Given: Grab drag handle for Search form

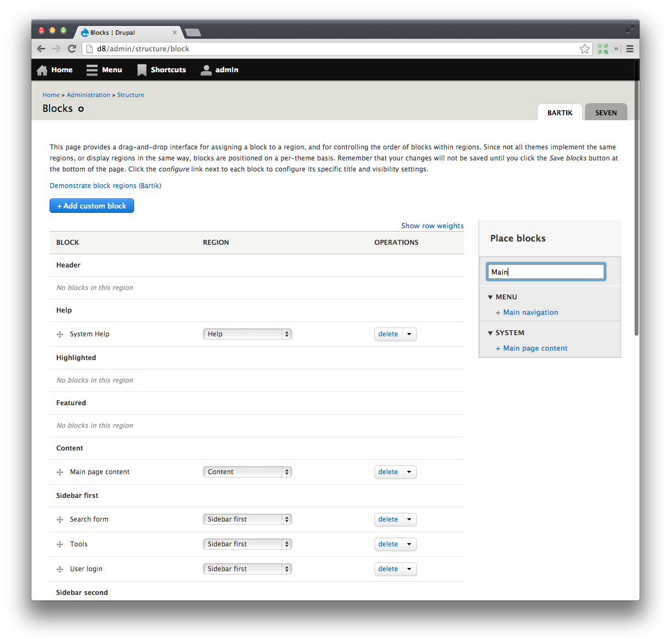Looking at the screenshot, I should pyautogui.click(x=60, y=519).
